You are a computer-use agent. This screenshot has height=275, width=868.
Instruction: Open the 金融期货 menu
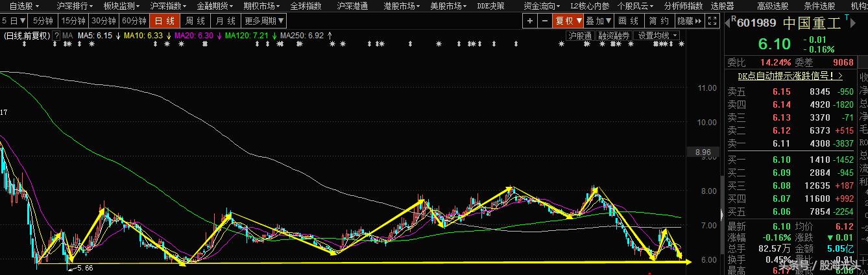pyautogui.click(x=215, y=6)
